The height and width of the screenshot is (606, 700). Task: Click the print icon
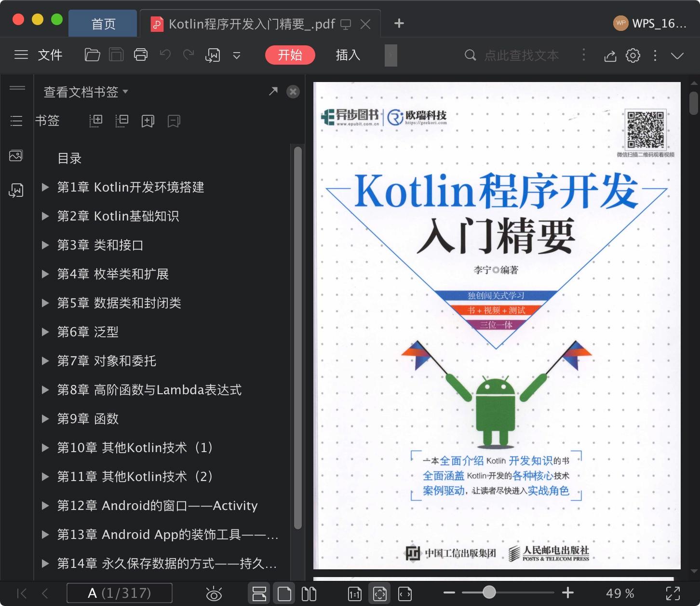point(141,55)
